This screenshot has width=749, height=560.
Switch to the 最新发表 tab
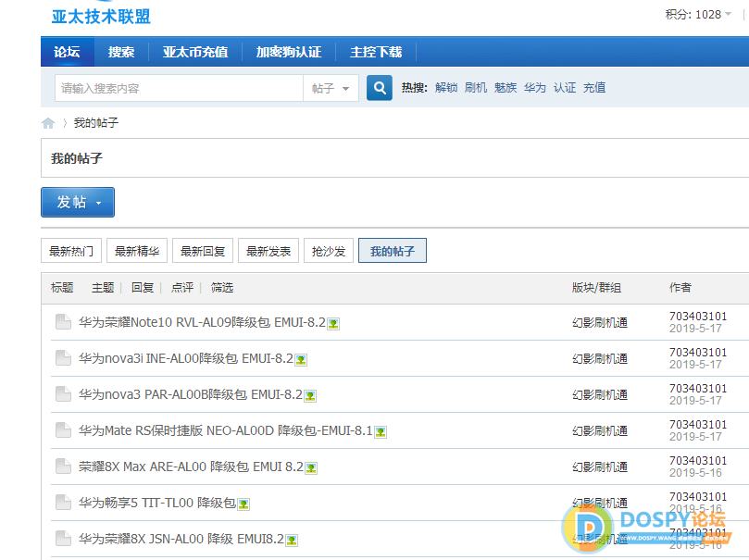(268, 251)
